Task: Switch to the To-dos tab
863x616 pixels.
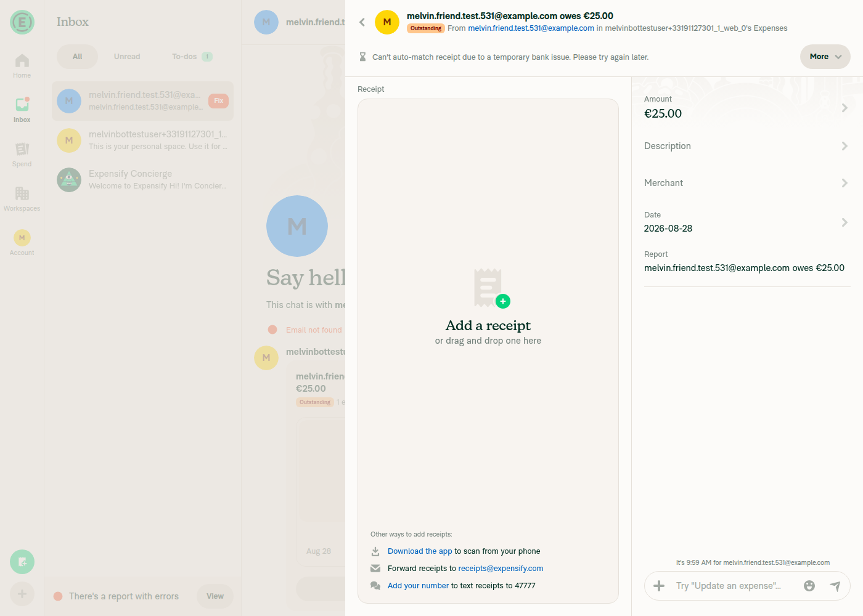Action: 192,57
